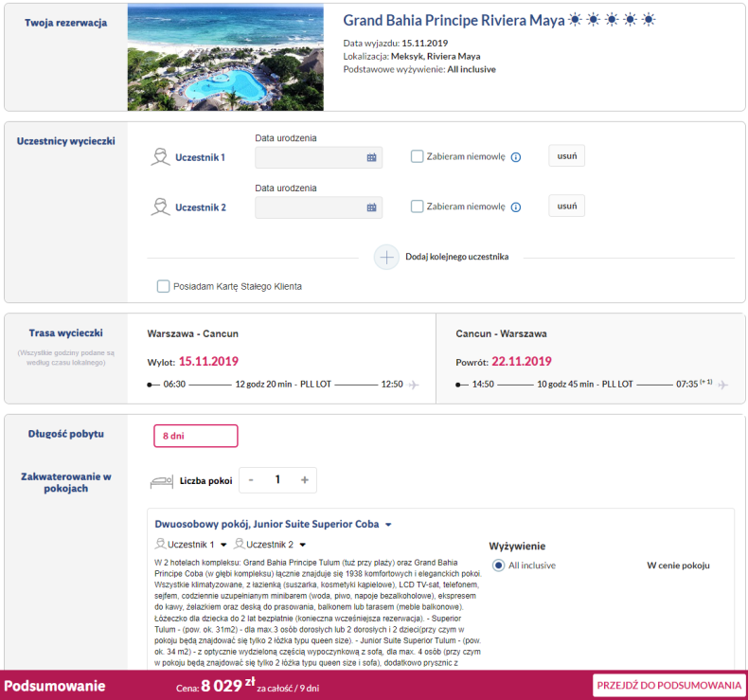Focus Uczestnik 2 Data urodzenia field
This screenshot has height=700, width=748.
coord(319,207)
